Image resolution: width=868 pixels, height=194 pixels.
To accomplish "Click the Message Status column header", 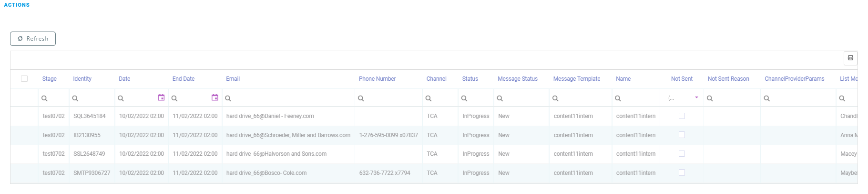I will (517, 79).
